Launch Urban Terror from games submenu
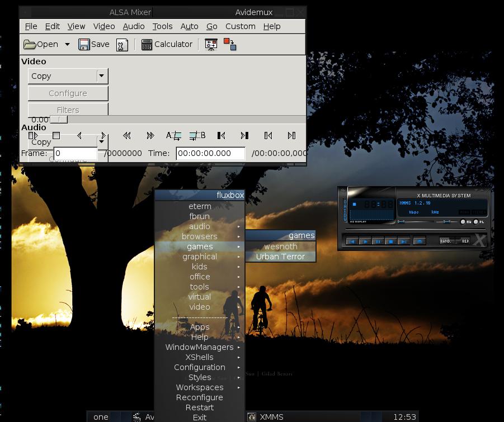This screenshot has height=422, width=504. (281, 257)
